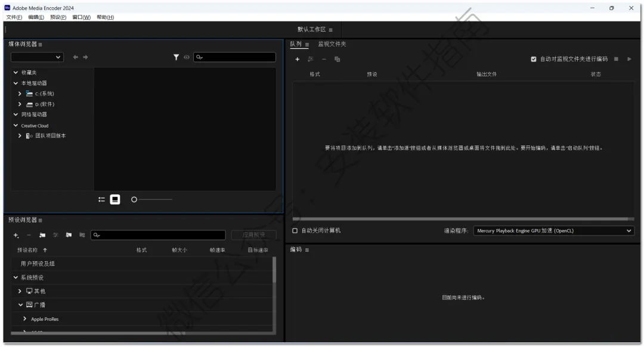644x347 pixels.
Task: Click the remove minus icon in queue toolbar
Action: (x=324, y=59)
